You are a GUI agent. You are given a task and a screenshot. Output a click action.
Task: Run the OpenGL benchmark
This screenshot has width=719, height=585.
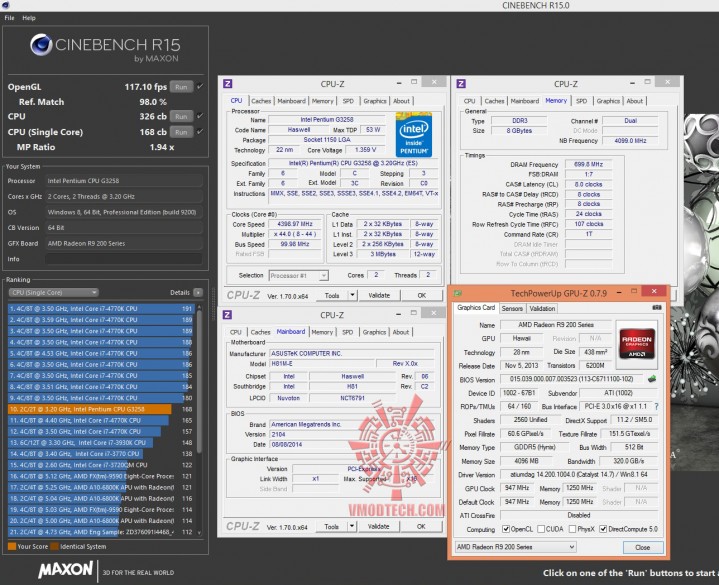point(181,87)
